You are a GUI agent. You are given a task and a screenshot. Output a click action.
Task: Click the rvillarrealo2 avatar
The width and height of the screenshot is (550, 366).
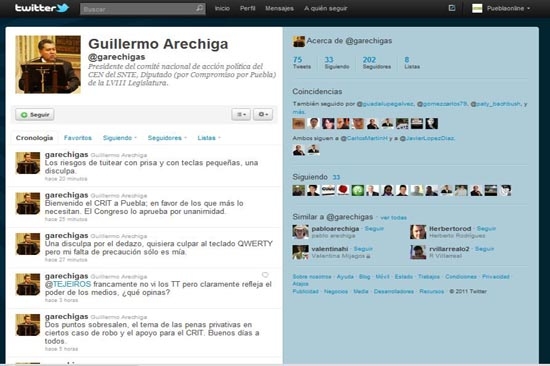coord(418,252)
